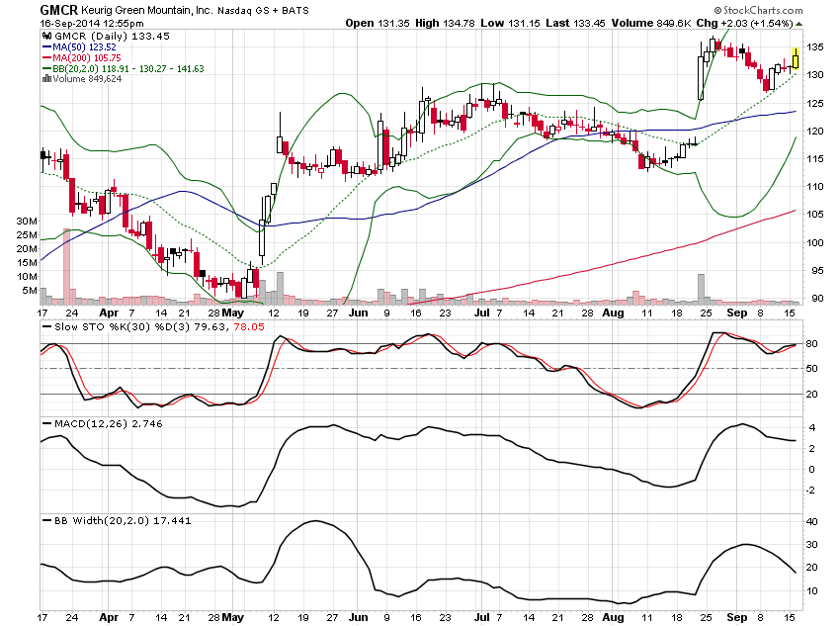Click the 80 level on stochastic axis

point(811,343)
